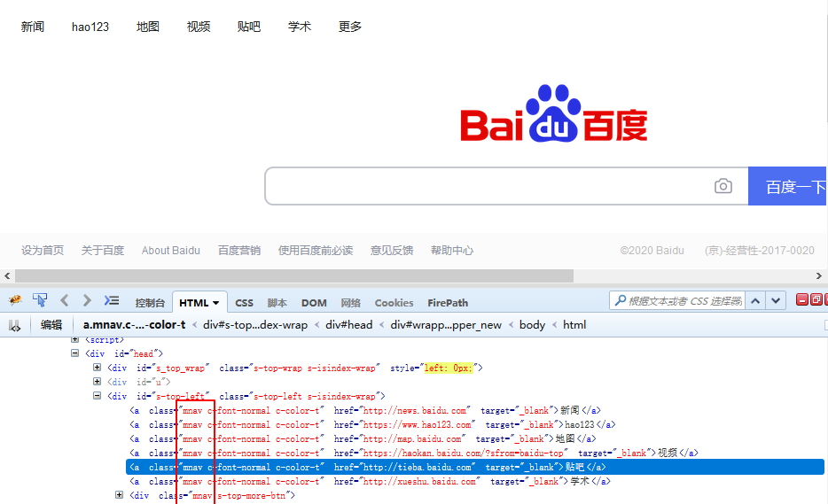The height and width of the screenshot is (504, 828).
Task: Click the About Baidu footer link
Action: click(170, 250)
